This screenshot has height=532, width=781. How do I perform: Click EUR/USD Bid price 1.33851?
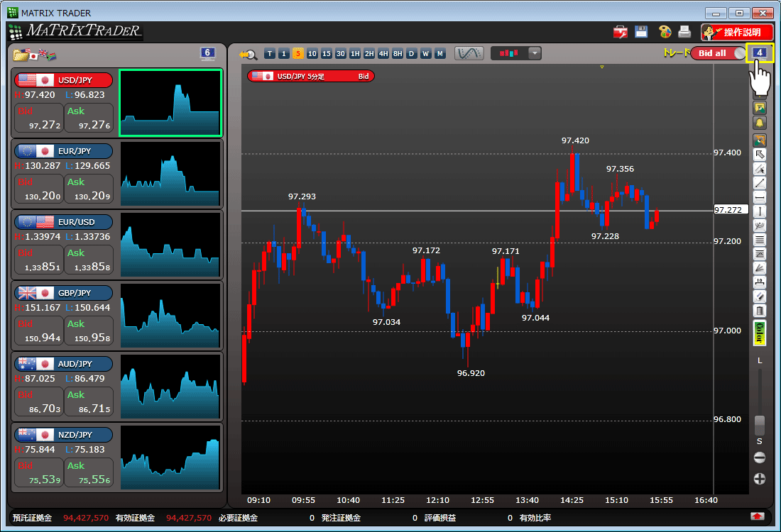click(x=39, y=260)
